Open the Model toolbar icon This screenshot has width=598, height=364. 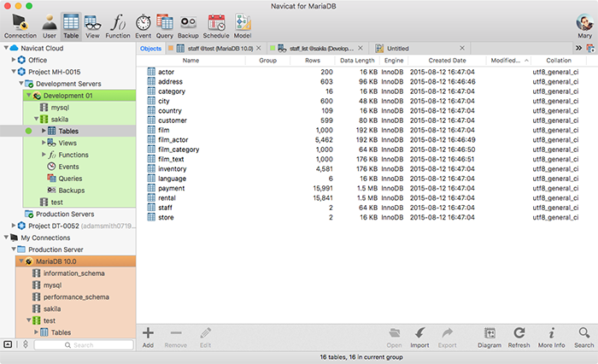click(x=243, y=26)
